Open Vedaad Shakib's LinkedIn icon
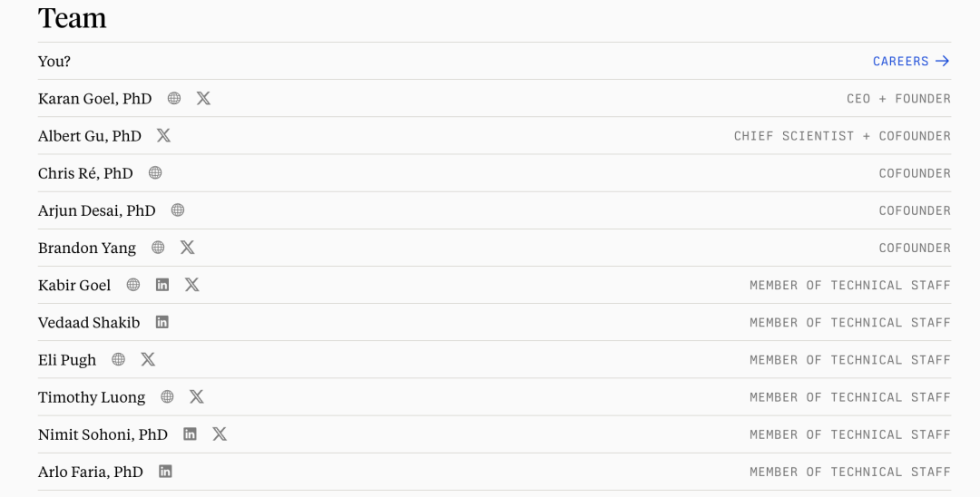The height and width of the screenshot is (497, 980). [162, 322]
